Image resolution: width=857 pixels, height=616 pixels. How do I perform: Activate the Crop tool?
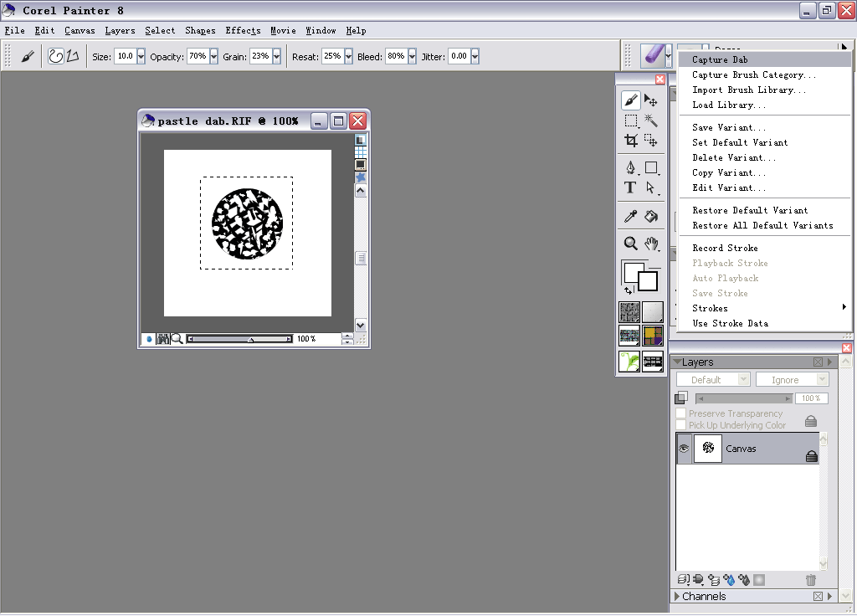click(x=631, y=141)
